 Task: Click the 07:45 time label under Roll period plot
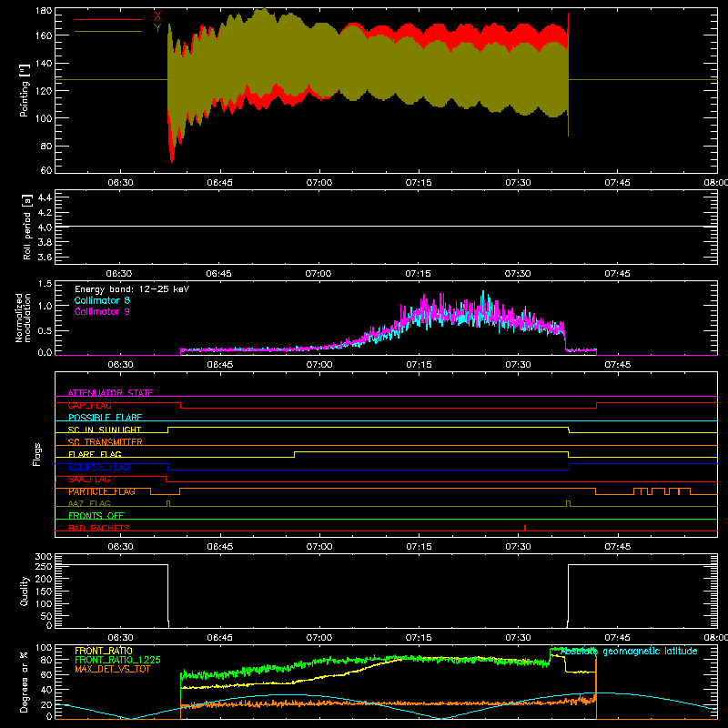pos(617,274)
